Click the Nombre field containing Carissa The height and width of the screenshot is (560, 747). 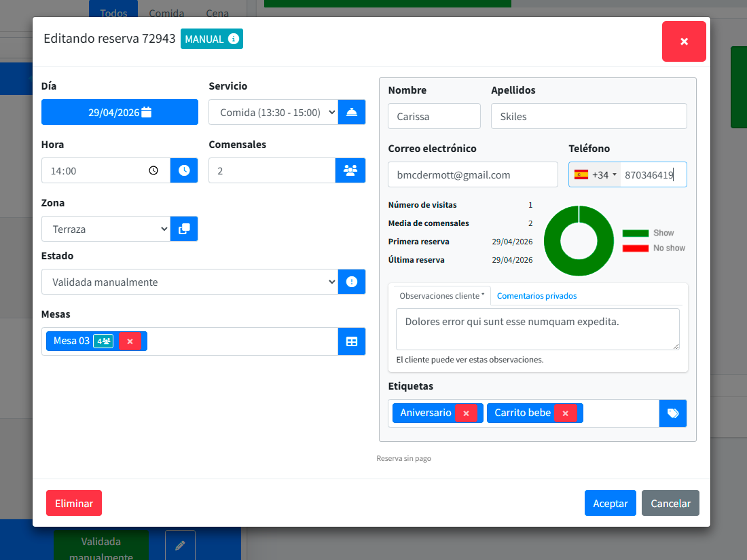434,116
